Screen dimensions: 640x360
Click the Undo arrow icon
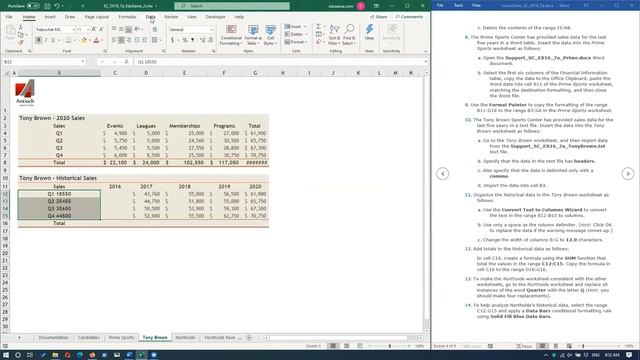[57, 6]
